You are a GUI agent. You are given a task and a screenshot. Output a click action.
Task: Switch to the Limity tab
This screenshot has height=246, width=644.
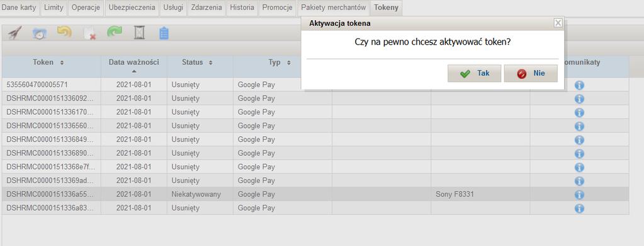coord(54,8)
